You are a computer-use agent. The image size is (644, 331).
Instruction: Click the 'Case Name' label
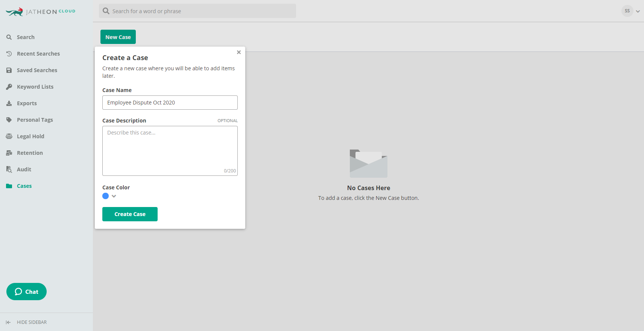coord(117,90)
